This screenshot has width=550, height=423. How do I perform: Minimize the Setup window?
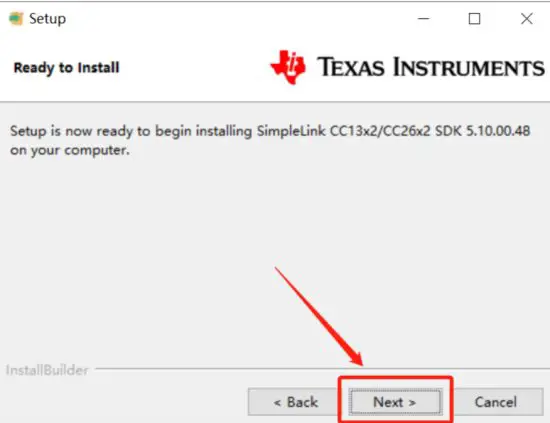(423, 19)
